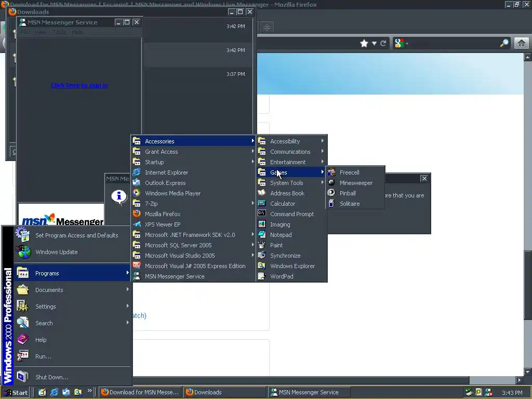Open Settings in the Start menu
This screenshot has height=399, width=532.
coord(73,307)
